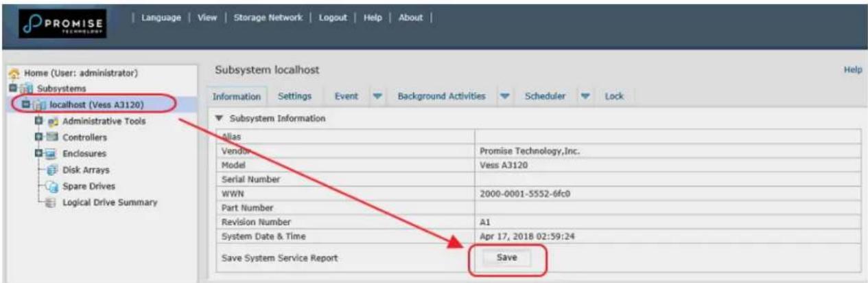The height and width of the screenshot is (283, 868).
Task: Select the Promise Technology,Inc. vendor value
Action: click(x=529, y=151)
